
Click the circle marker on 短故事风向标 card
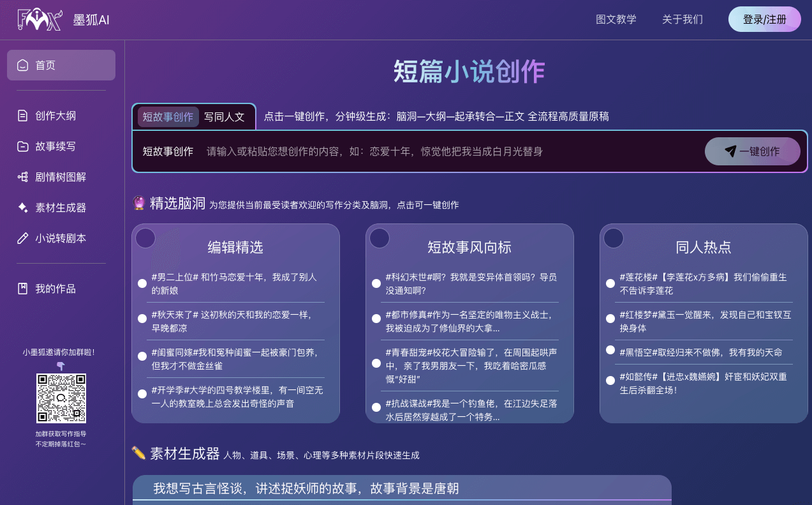[x=380, y=237]
